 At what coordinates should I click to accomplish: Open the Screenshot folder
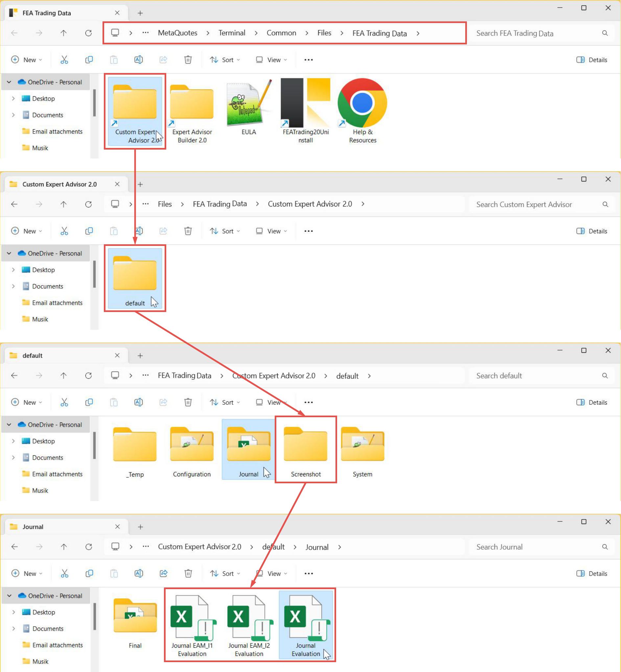(306, 452)
